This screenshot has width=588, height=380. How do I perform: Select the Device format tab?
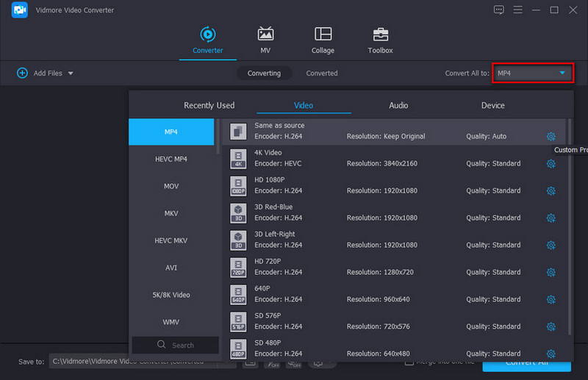pos(492,105)
